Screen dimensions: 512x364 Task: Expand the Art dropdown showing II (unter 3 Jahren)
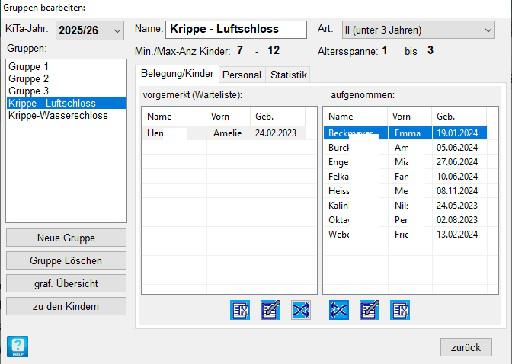click(418, 30)
